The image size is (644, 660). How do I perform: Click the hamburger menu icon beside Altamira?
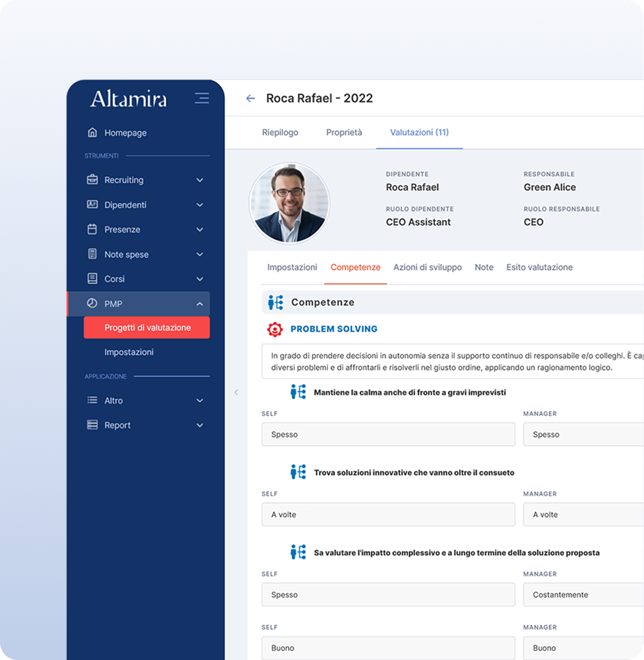[202, 98]
